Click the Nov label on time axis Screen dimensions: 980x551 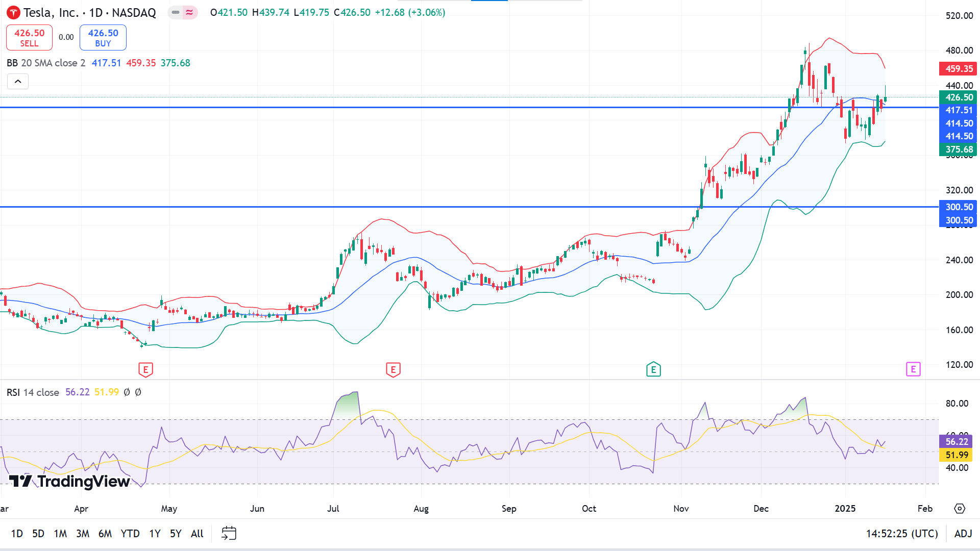(x=681, y=509)
